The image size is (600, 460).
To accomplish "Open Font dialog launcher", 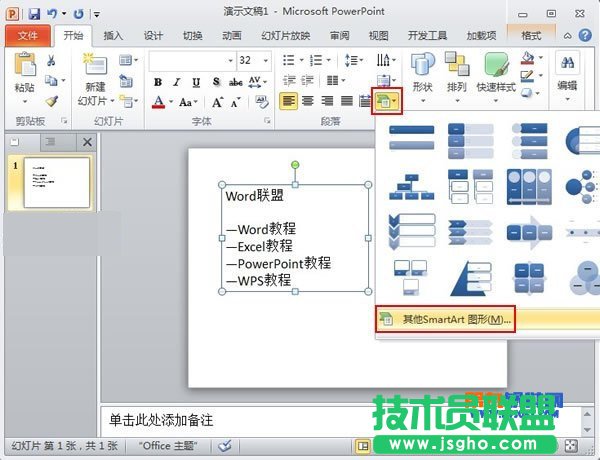I will click(267, 121).
